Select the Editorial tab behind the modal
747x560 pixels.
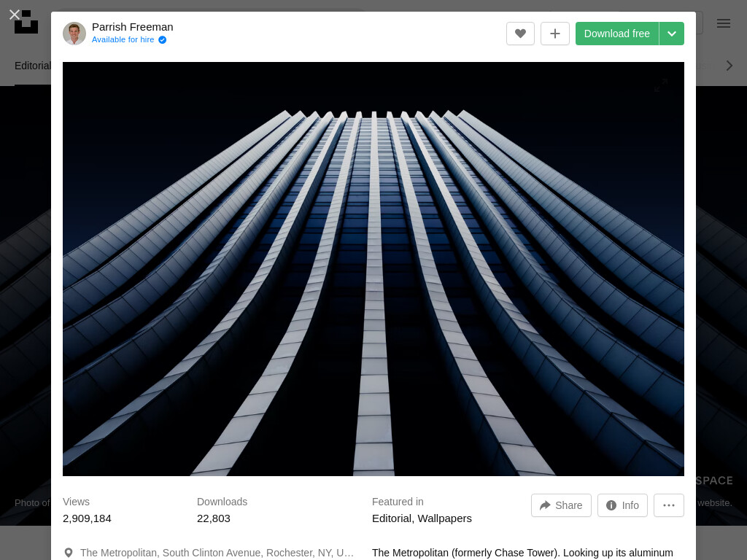coord(32,66)
